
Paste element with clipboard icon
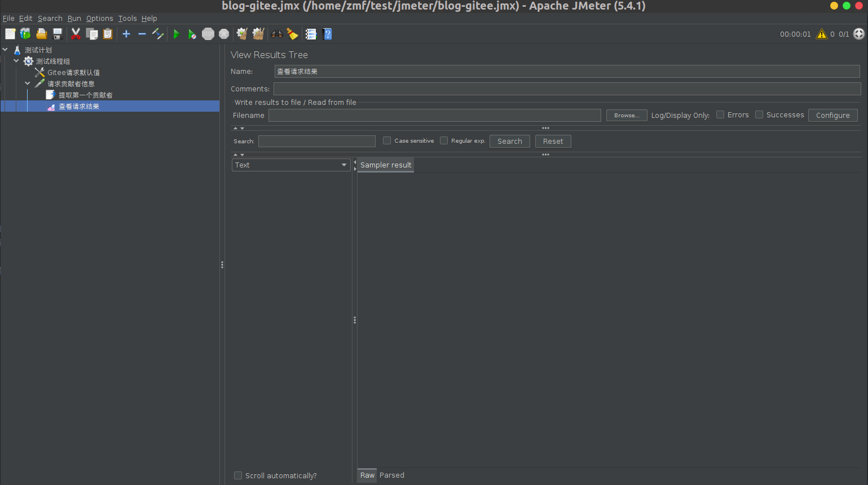[x=108, y=34]
